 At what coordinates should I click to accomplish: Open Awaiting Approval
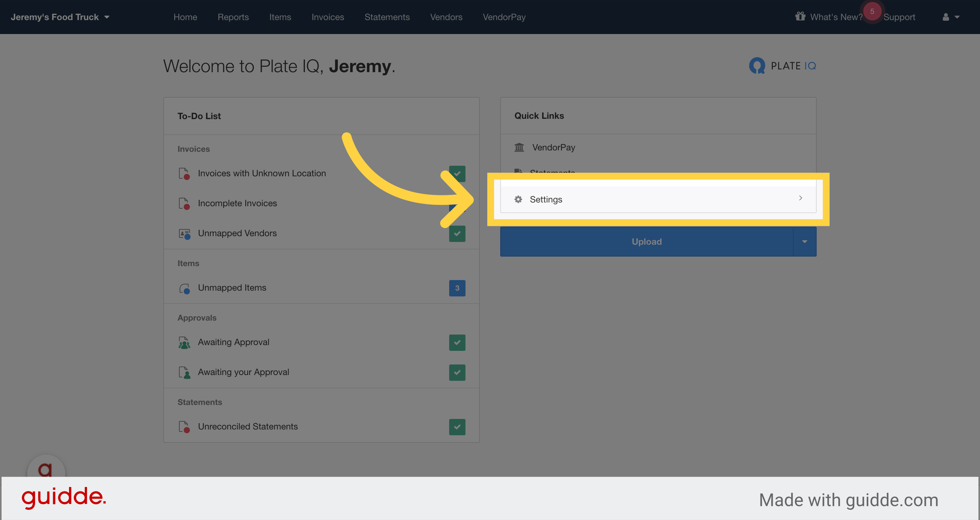[233, 342]
